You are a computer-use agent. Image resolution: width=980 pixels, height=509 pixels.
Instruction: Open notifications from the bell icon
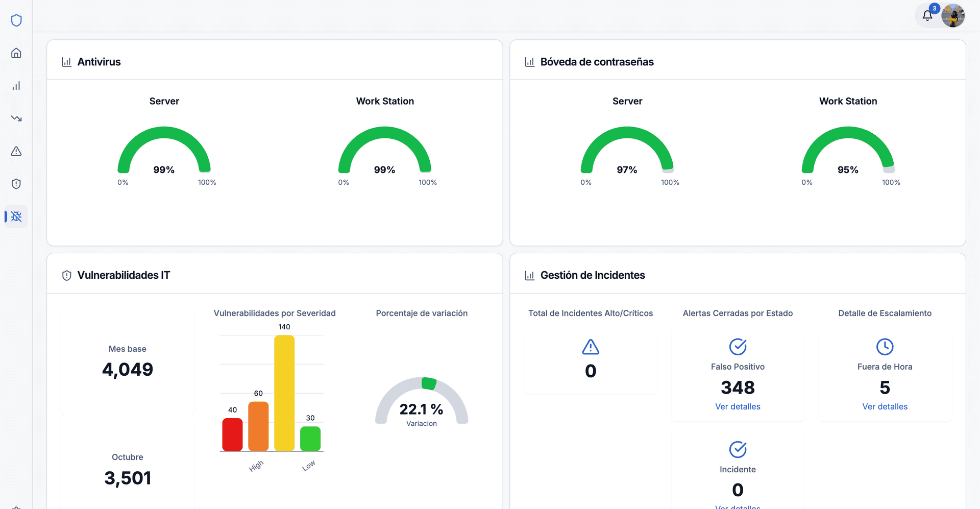tap(927, 15)
